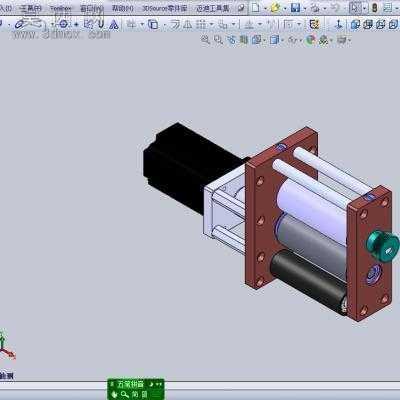Open the Toolbox menu
The width and height of the screenshot is (400, 400).
[x=61, y=8]
